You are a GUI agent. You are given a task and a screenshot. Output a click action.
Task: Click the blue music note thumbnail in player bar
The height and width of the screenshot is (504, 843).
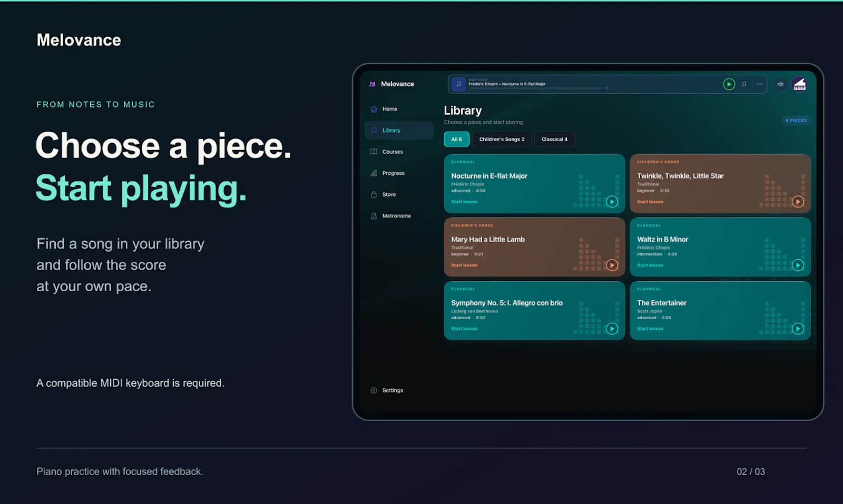tap(458, 84)
